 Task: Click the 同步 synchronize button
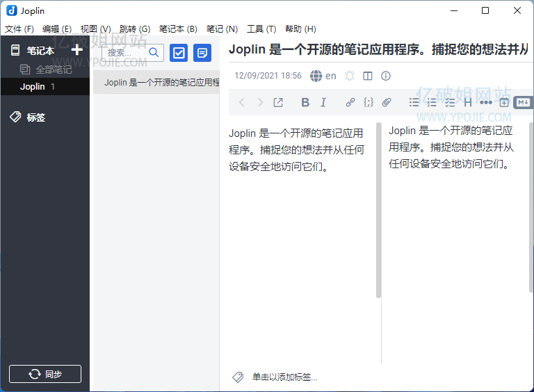click(45, 374)
